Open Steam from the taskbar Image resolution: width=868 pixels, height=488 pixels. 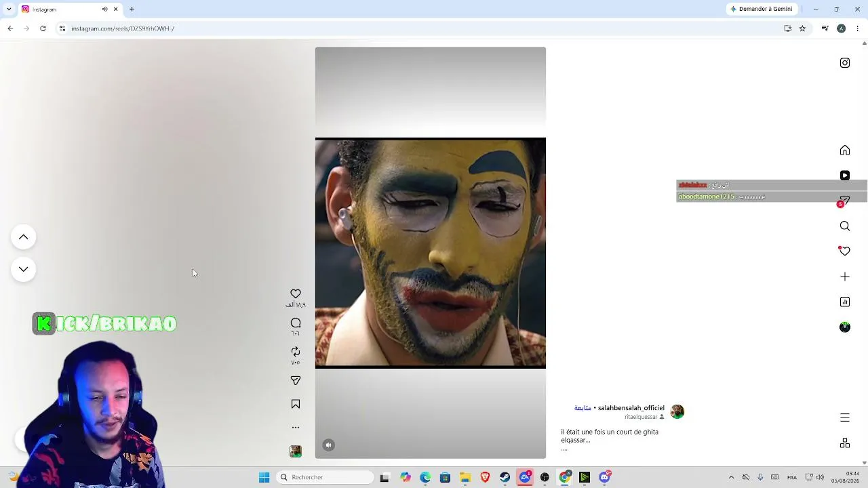(x=505, y=477)
